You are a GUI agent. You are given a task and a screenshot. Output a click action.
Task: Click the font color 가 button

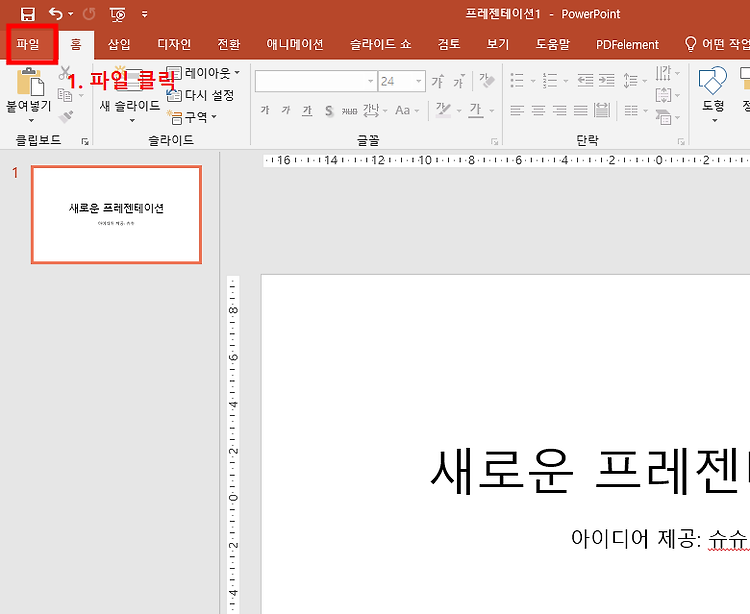pos(475,110)
